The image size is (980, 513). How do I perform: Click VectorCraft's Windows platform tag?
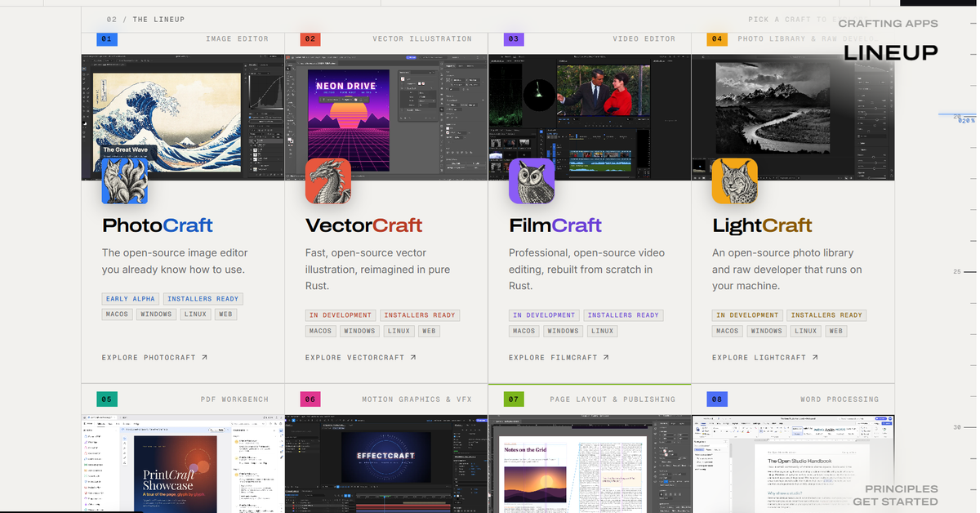pos(359,331)
